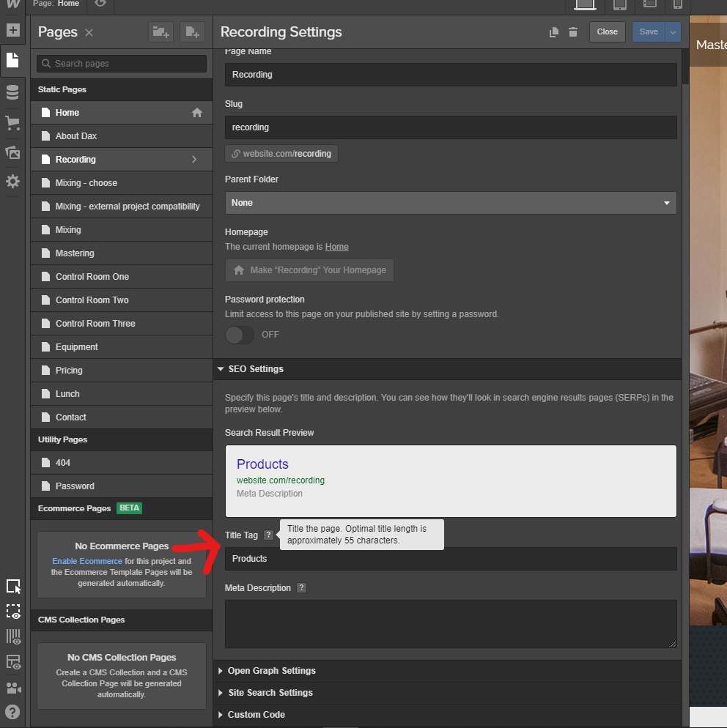Toggle the select-element cursor mode icon
This screenshot has height=728, width=727.
pos(13,587)
